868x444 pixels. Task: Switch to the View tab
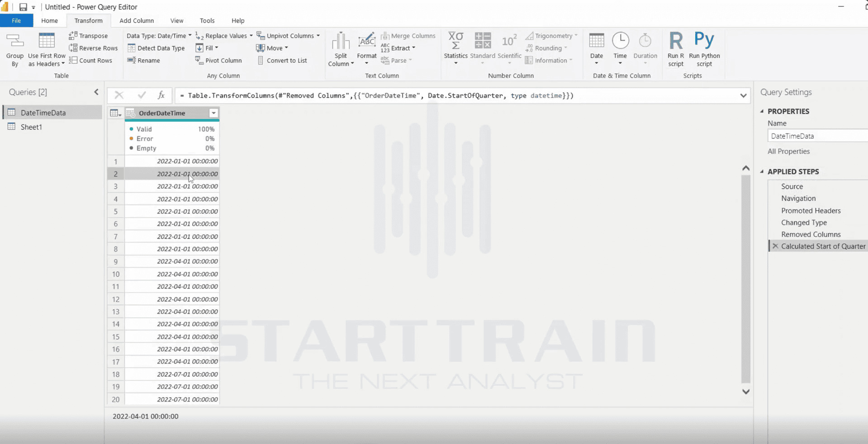(x=177, y=20)
